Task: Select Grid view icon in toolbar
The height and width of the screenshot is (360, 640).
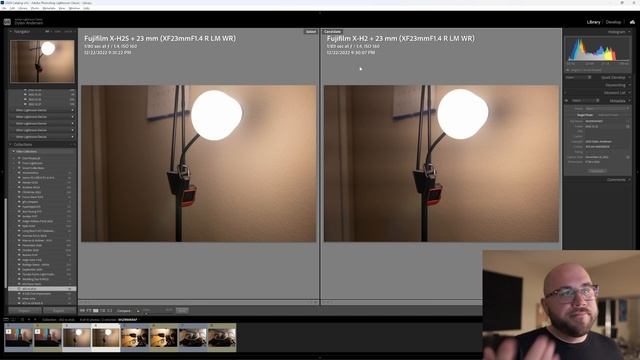Action: [82, 311]
